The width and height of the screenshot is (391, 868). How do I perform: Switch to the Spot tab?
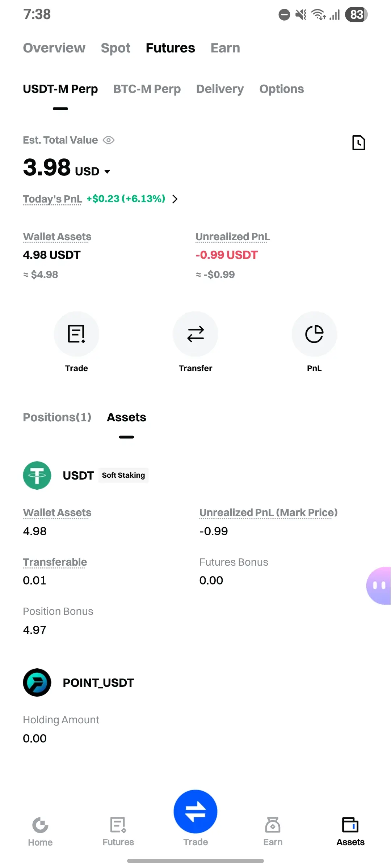tap(115, 48)
